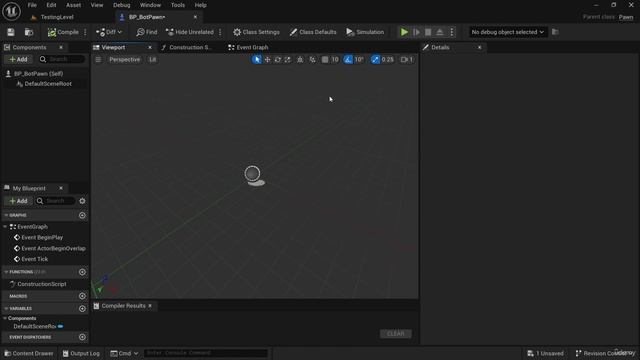Toggle world/local coordinate space icon
The width and height of the screenshot is (640, 360).
(300, 60)
